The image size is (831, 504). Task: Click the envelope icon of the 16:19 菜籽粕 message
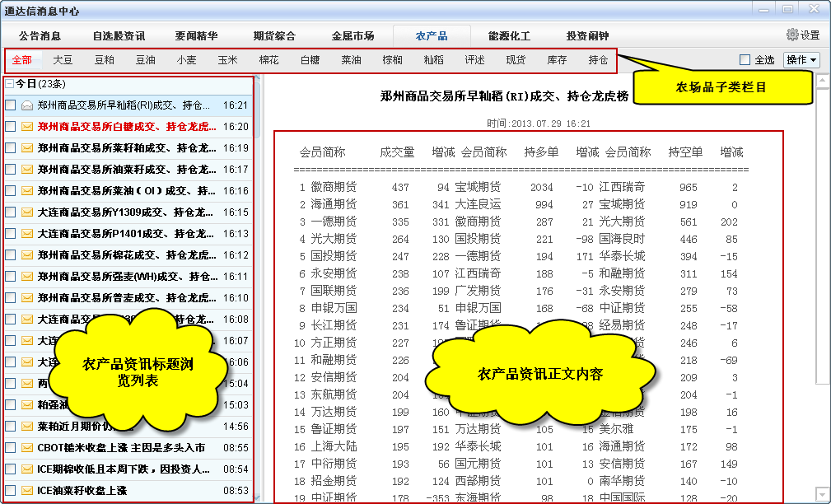coord(27,148)
